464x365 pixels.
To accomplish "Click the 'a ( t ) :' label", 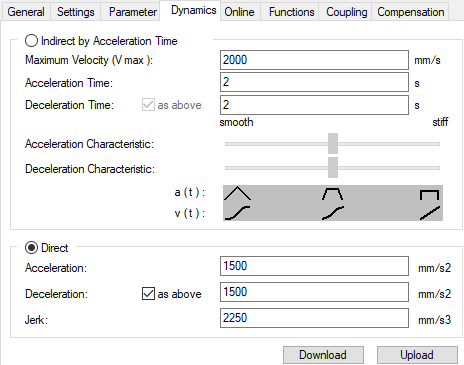I will coord(189,192).
